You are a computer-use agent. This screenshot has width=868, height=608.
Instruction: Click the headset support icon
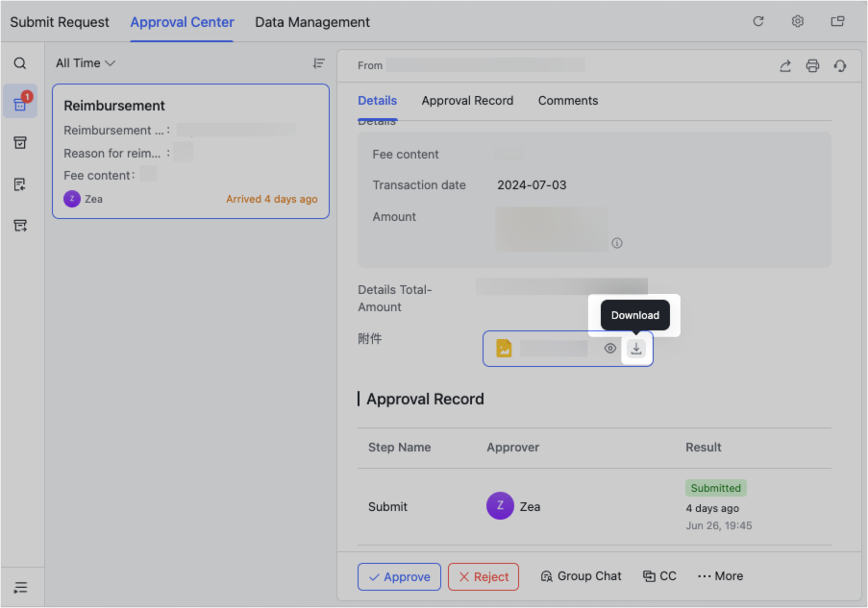tap(840, 65)
